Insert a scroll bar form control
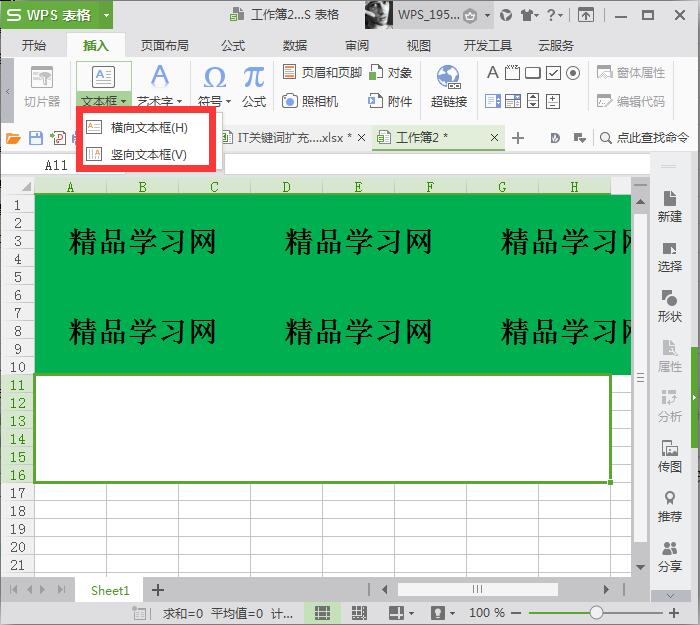Image resolution: width=700 pixels, height=625 pixels. [533, 101]
